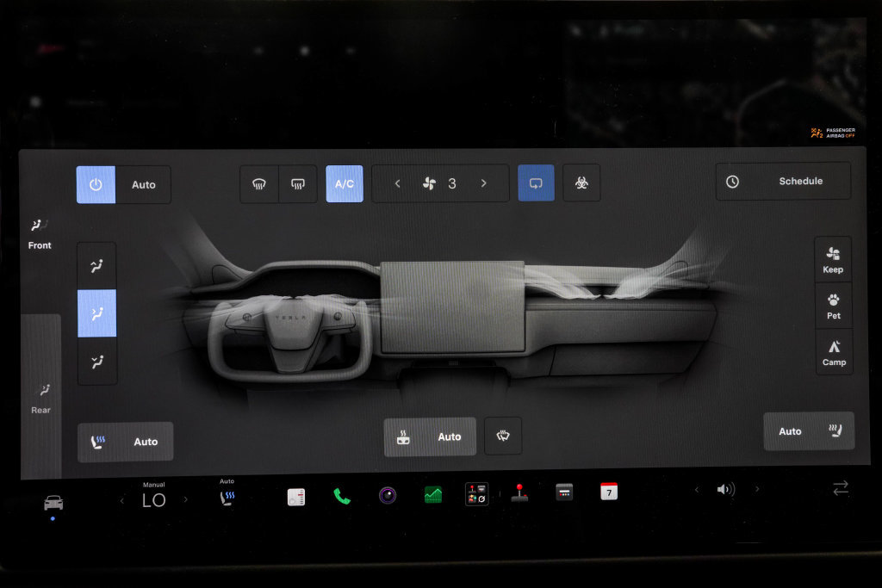Increase fan speed with right chevron
The height and width of the screenshot is (588, 882).
tap(484, 183)
